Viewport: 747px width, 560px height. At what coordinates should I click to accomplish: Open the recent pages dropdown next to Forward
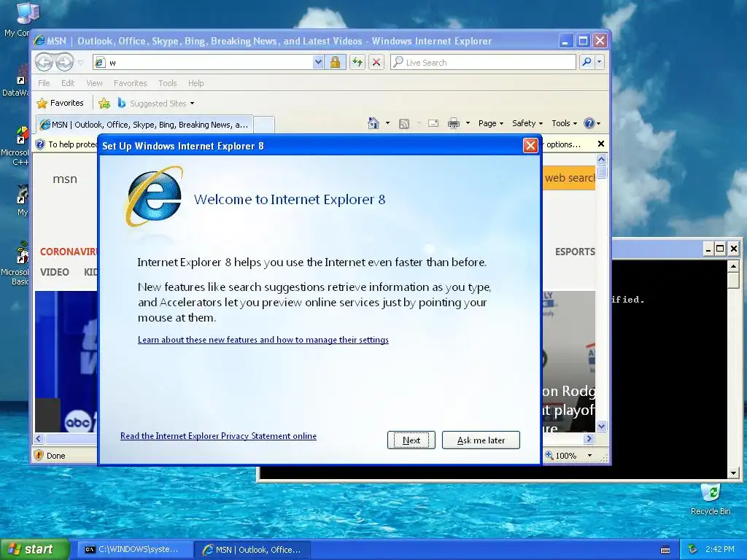pyautogui.click(x=80, y=63)
